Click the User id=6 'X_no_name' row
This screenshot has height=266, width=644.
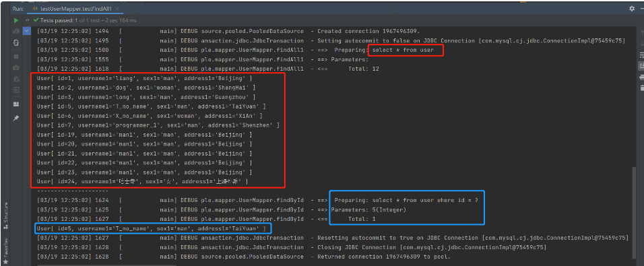tap(150, 116)
